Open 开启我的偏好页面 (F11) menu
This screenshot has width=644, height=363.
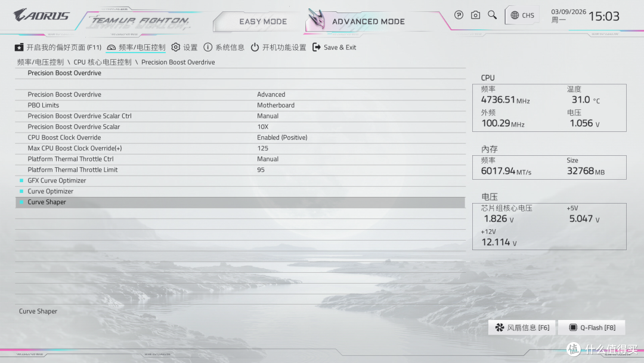tap(58, 47)
